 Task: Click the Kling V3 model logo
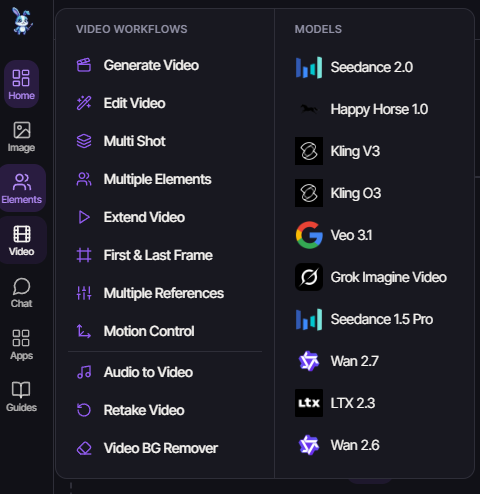(309, 151)
